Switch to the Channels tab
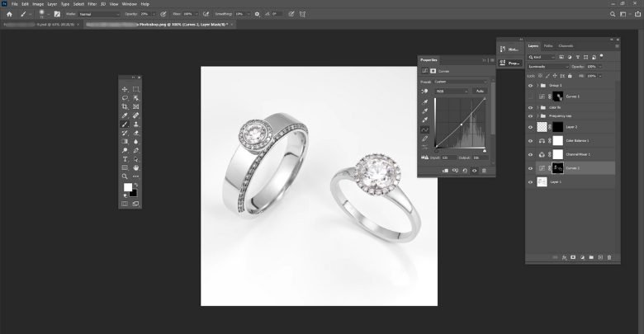Screen dimensions: 644x334 coord(566,46)
